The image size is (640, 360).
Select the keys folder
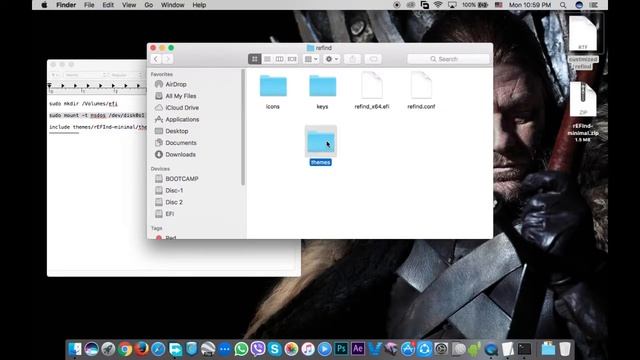pyautogui.click(x=322, y=91)
